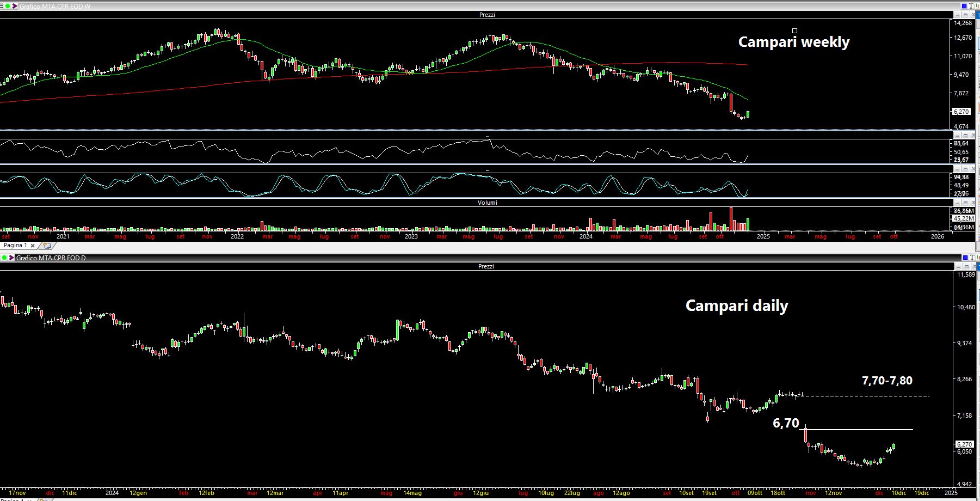Maximize the daily Prezzi panel
This screenshot has width=980, height=501.
point(966,266)
